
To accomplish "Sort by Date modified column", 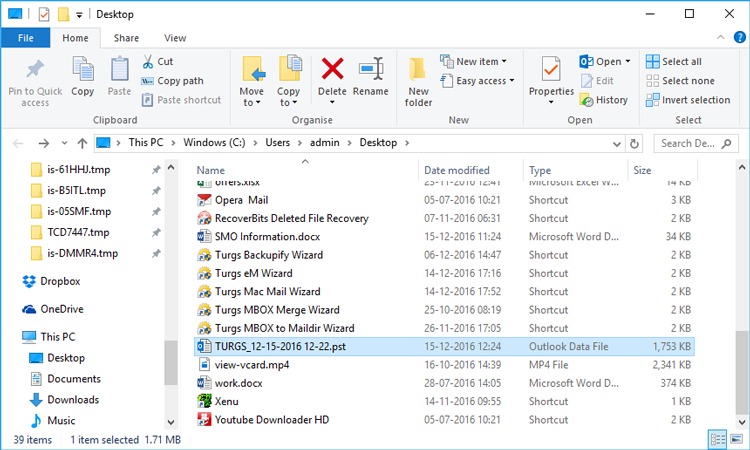I will point(457,170).
